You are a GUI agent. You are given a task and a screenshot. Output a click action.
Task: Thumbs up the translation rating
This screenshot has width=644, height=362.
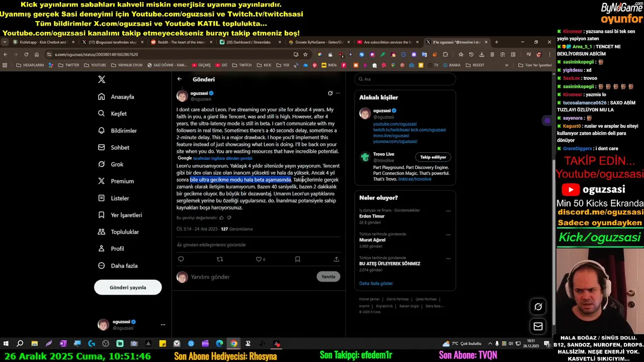222,218
